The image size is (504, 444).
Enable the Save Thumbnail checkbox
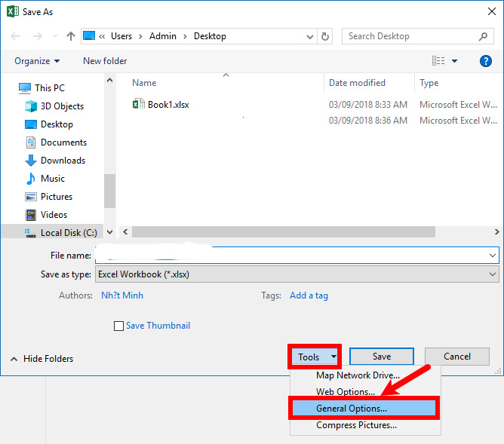point(118,326)
